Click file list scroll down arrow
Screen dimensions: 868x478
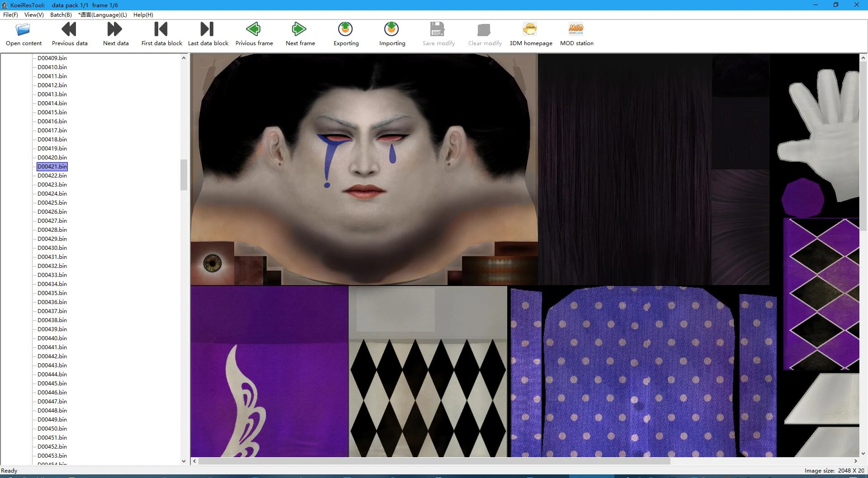184,461
